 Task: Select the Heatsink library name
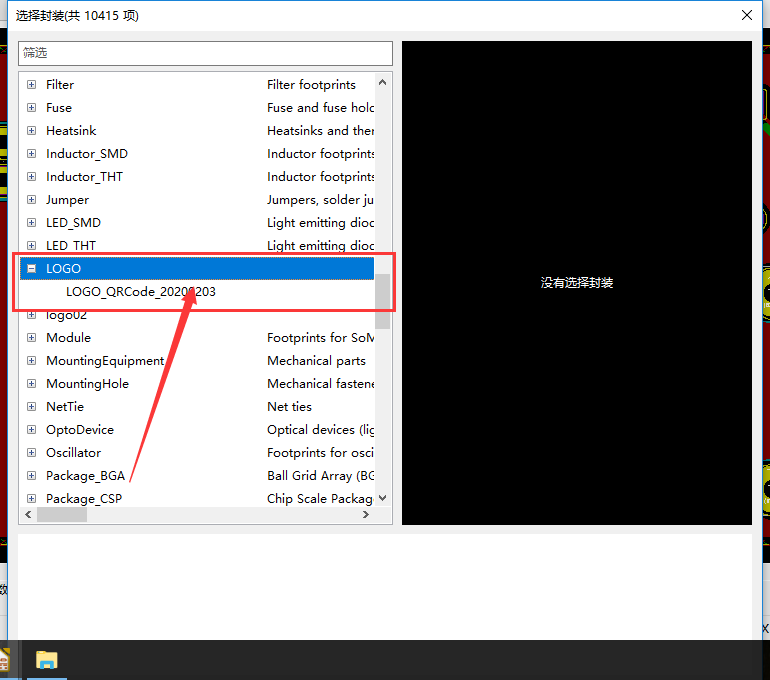click(x=71, y=131)
